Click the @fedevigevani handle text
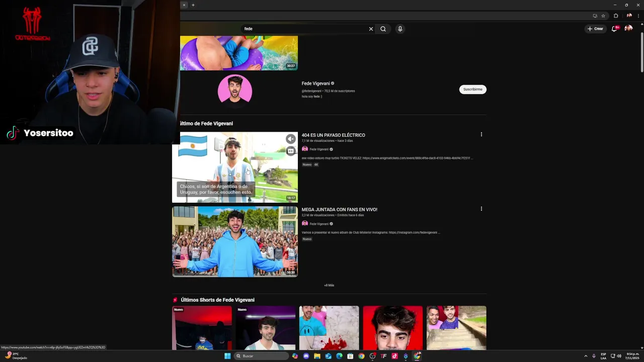 (x=311, y=91)
